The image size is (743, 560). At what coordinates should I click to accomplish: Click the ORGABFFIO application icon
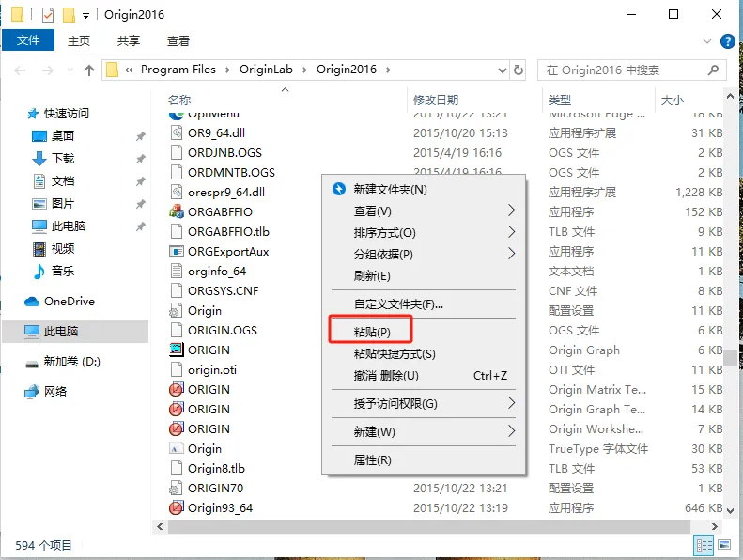(177, 211)
